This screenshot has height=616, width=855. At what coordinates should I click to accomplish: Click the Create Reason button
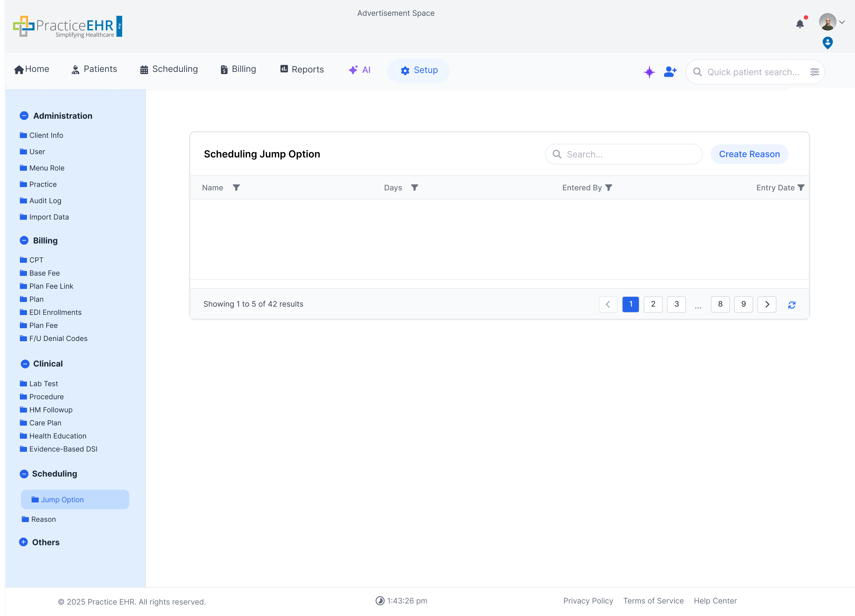tap(749, 154)
